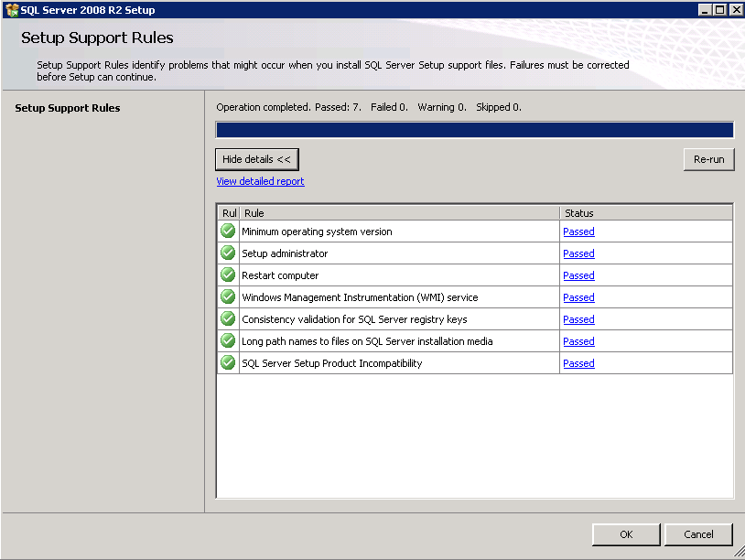Image resolution: width=745 pixels, height=560 pixels.
Task: Re-run the setup support rules
Action: point(709,159)
